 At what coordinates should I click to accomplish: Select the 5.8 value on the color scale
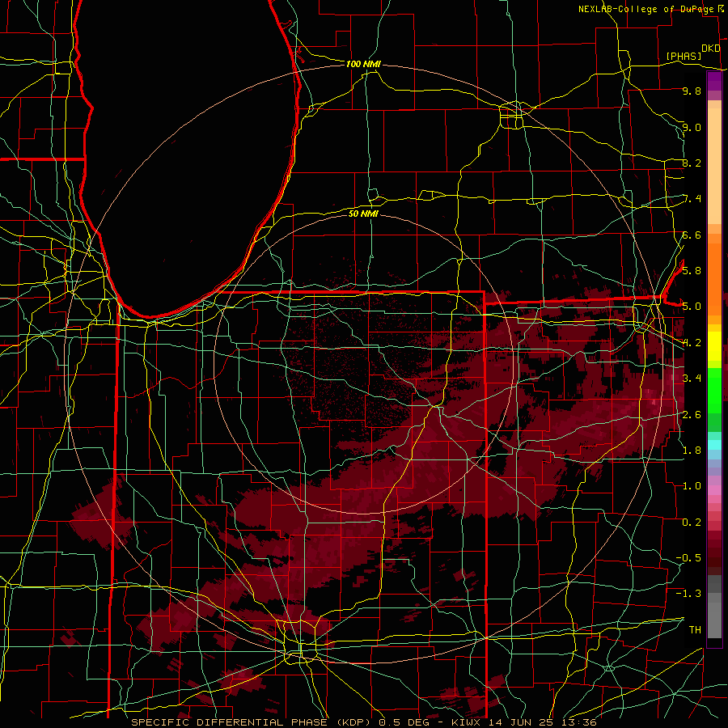tap(692, 270)
